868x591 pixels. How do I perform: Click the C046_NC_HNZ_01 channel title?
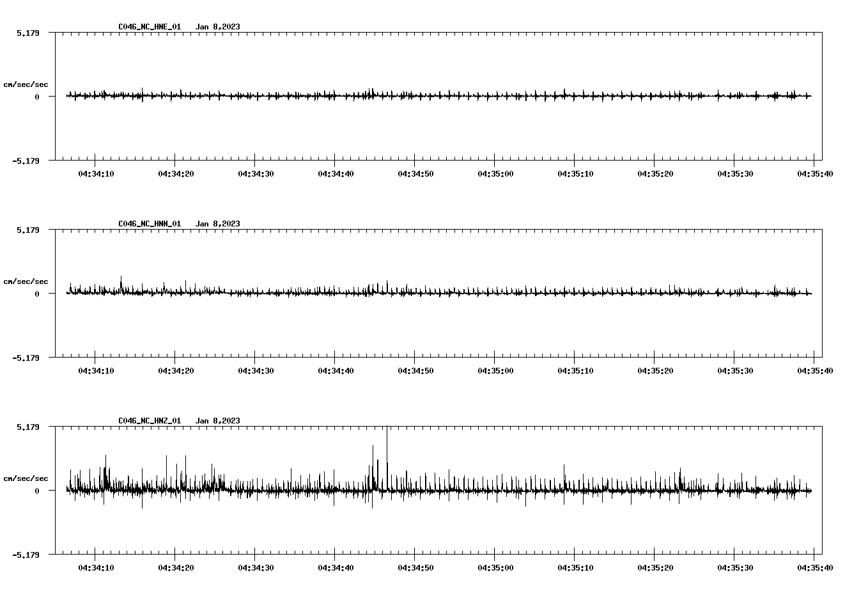(149, 421)
